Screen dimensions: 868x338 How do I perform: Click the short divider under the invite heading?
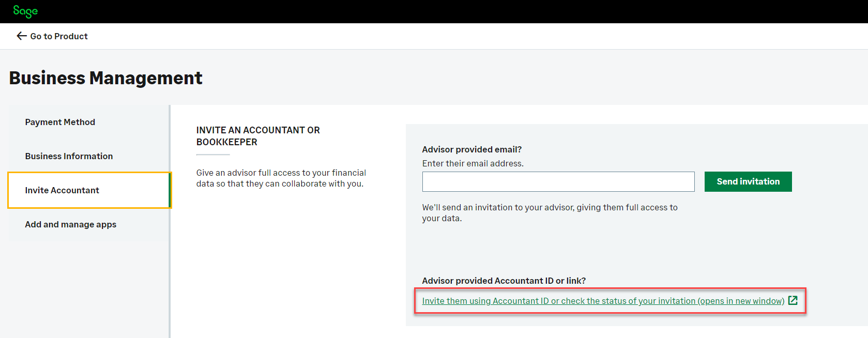[213, 155]
